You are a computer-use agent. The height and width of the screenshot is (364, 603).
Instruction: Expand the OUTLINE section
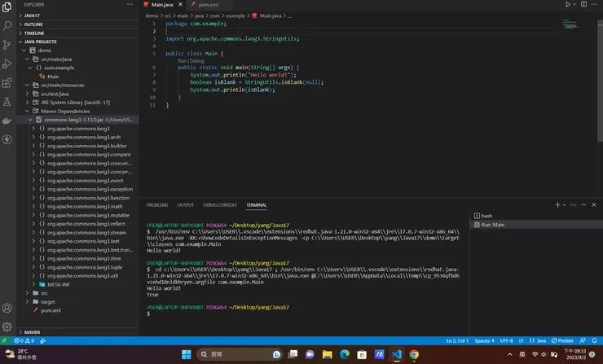pyautogui.click(x=33, y=24)
